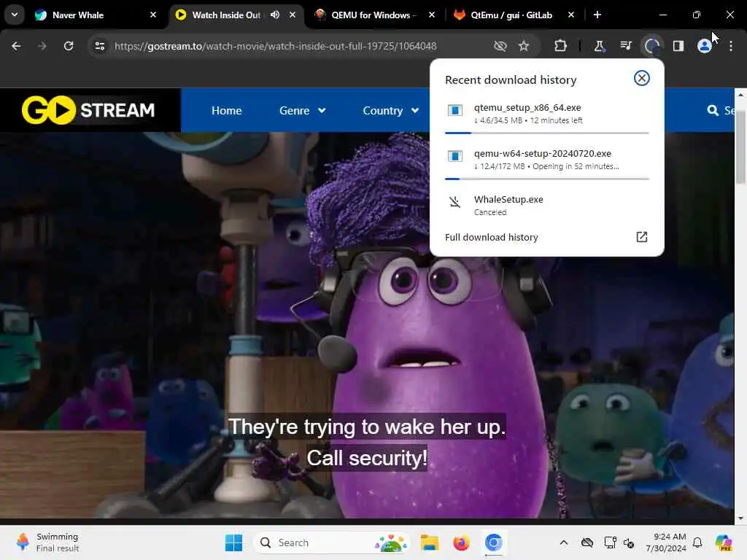Click the muted volume tray icon
The height and width of the screenshot is (560, 747).
[x=628, y=542]
